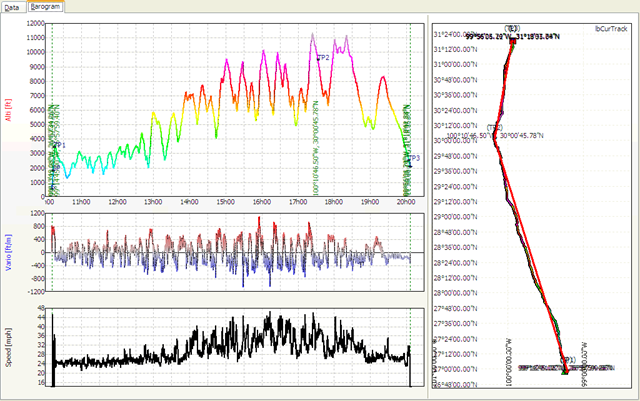Click the 17h00 label on time axis
The image size is (640, 401).
pyautogui.click(x=298, y=201)
